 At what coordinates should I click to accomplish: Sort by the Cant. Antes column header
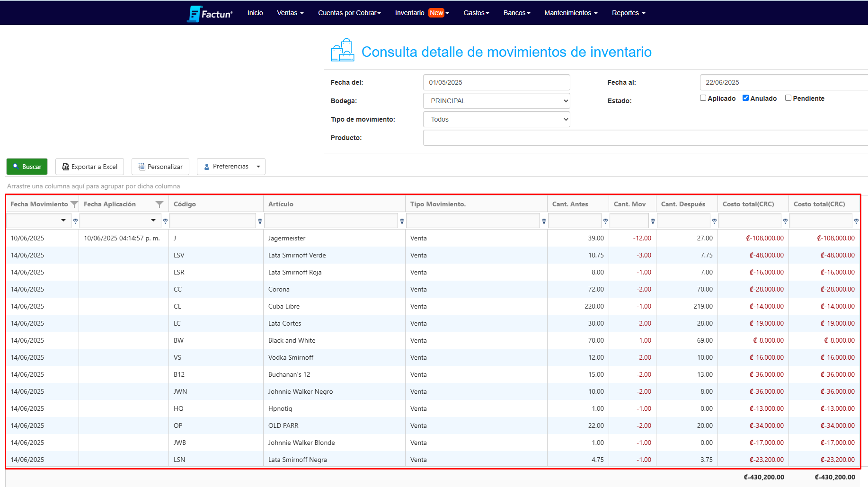click(578, 204)
